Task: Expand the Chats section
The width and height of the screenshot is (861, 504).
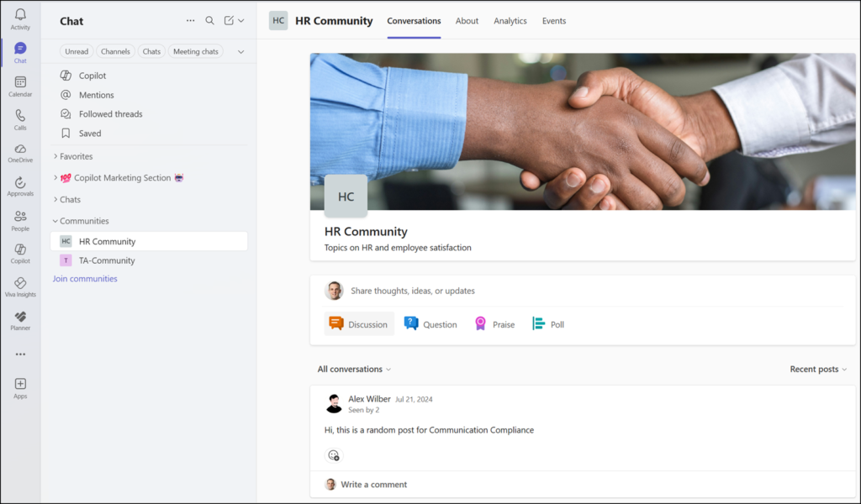Action: pyautogui.click(x=71, y=199)
